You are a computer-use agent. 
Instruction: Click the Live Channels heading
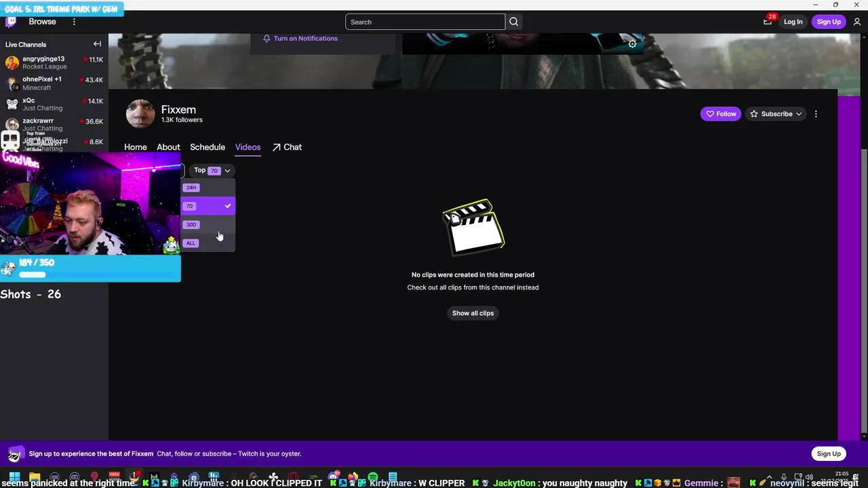(x=26, y=45)
